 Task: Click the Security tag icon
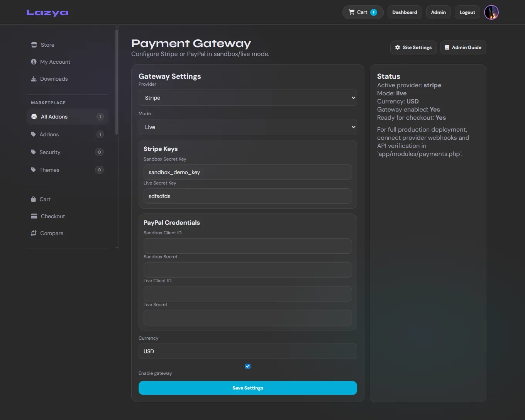33,152
